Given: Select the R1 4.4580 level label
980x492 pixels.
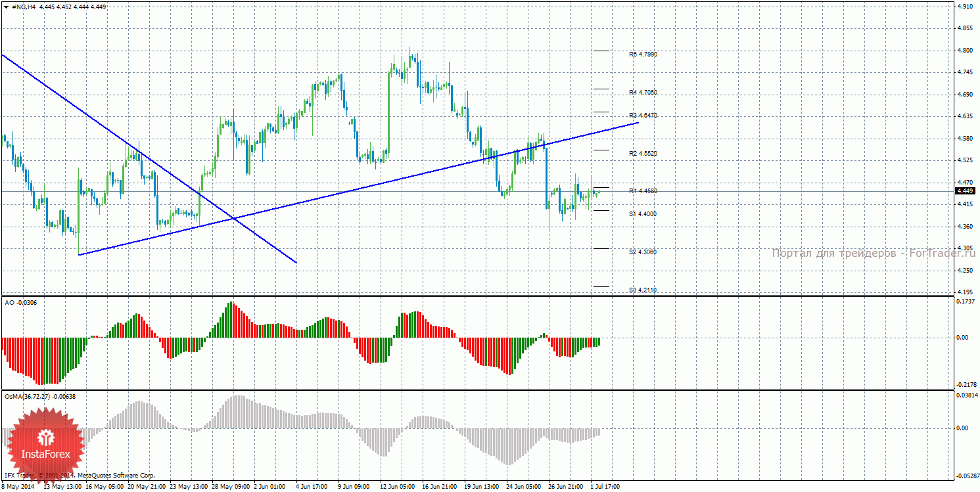Looking at the screenshot, I should pyautogui.click(x=643, y=191).
